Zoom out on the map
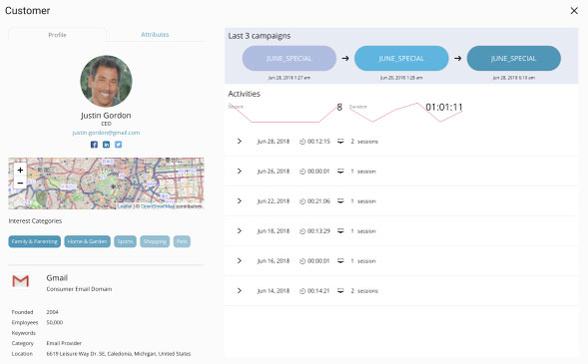Image resolution: width=588 pixels, height=364 pixels. click(20, 182)
